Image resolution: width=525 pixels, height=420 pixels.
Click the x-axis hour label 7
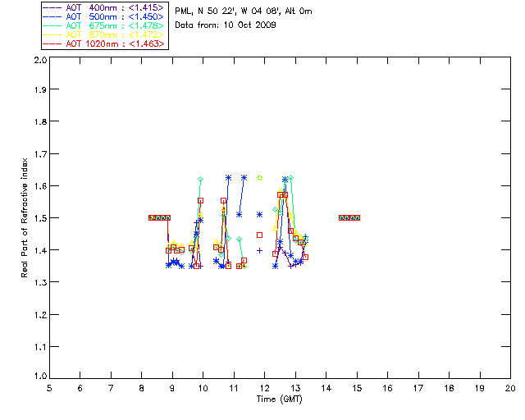click(111, 388)
